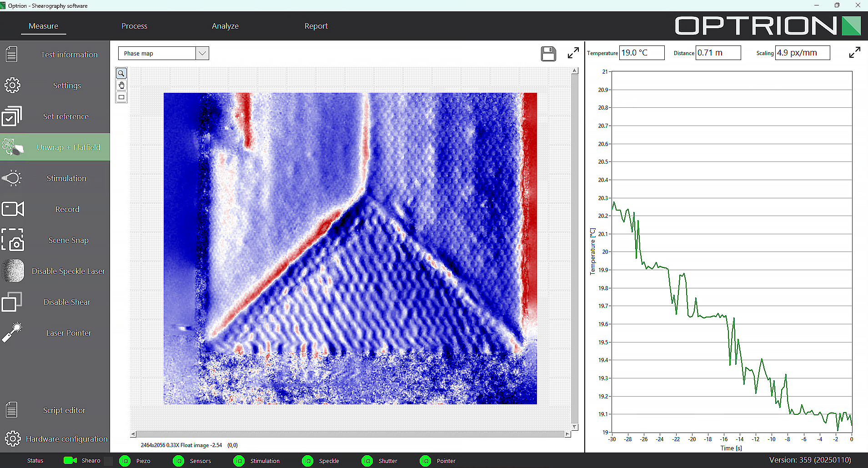This screenshot has height=468, width=868.
Task: Click the Script editor document icon
Action: tap(12, 410)
